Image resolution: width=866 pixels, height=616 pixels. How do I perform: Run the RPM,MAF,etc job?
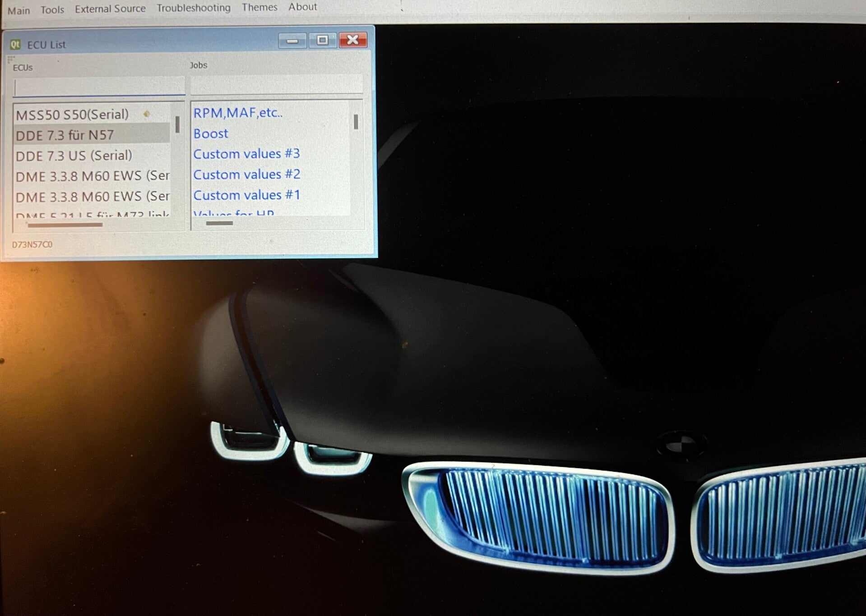tap(238, 112)
